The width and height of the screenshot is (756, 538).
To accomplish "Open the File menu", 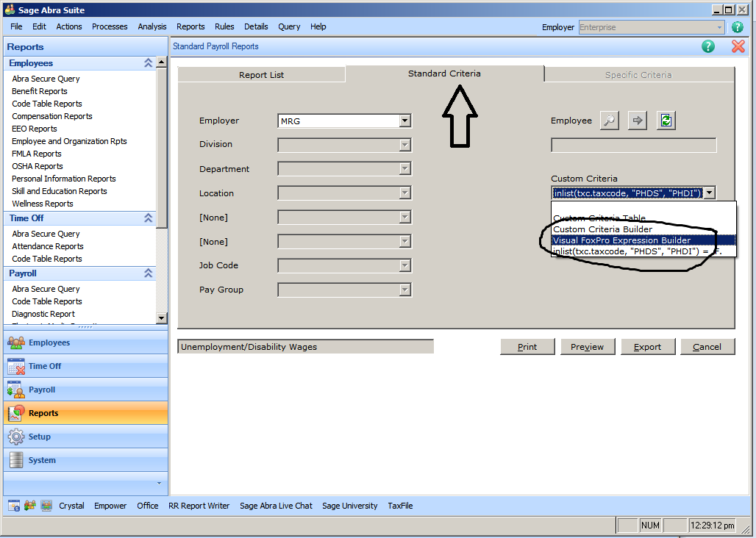I will point(16,26).
